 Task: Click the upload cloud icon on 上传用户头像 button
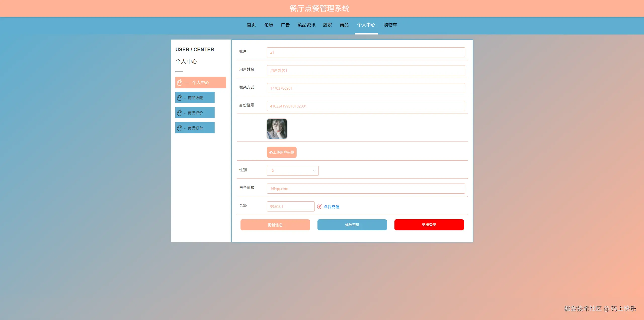[x=271, y=152]
